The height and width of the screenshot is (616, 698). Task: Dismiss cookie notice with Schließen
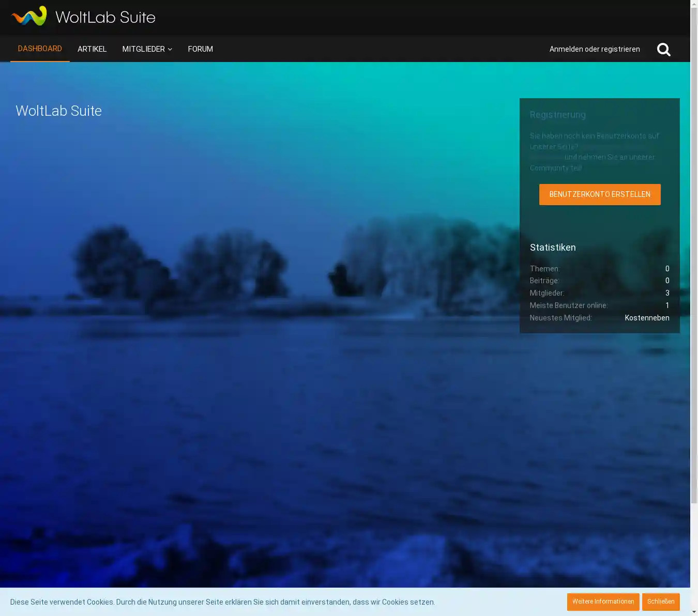coord(660,602)
